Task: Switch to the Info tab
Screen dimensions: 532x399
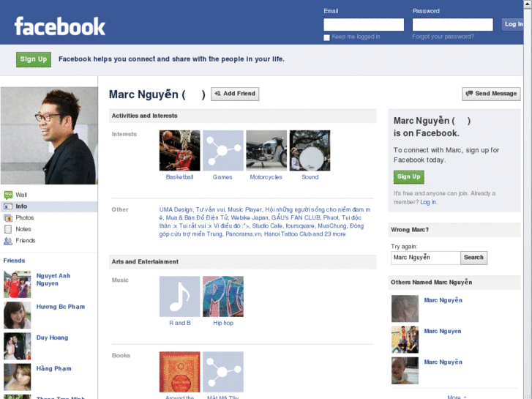Action: (x=21, y=206)
